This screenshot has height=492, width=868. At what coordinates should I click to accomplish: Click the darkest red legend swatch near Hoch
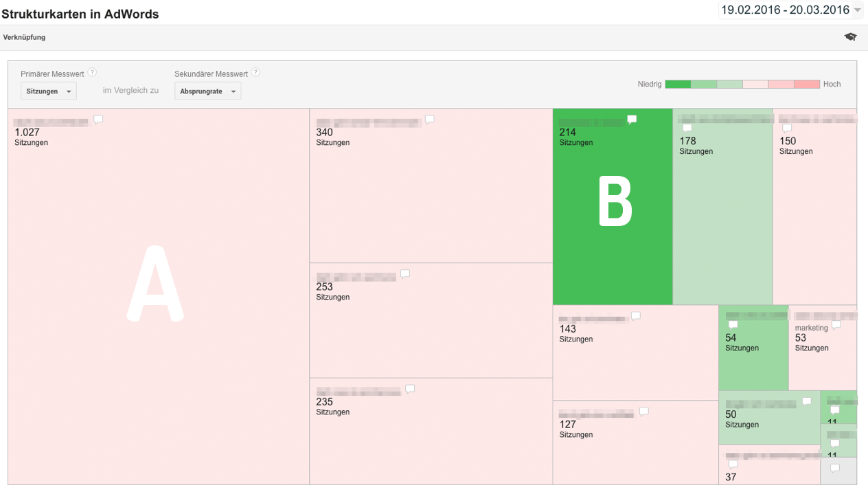[806, 84]
